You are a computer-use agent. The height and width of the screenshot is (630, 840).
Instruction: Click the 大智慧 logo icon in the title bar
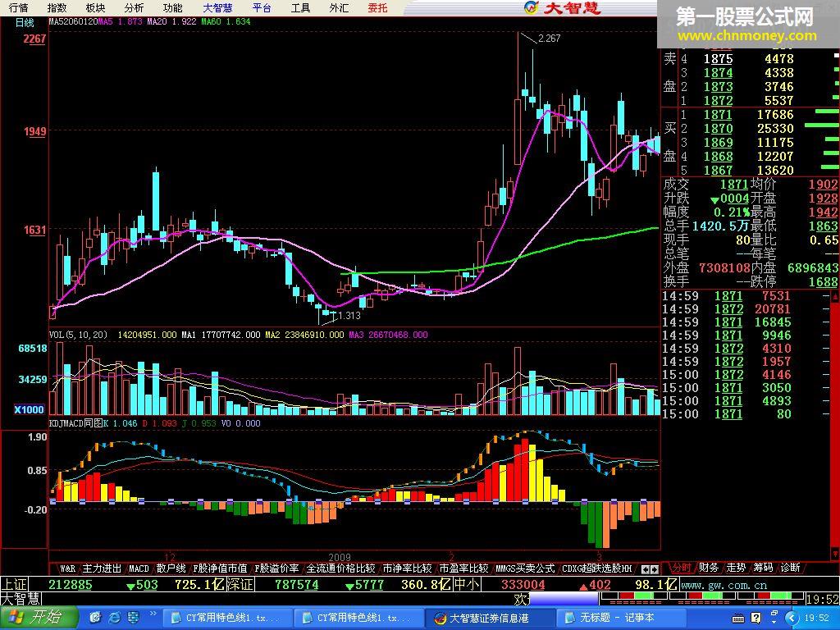point(531,7)
